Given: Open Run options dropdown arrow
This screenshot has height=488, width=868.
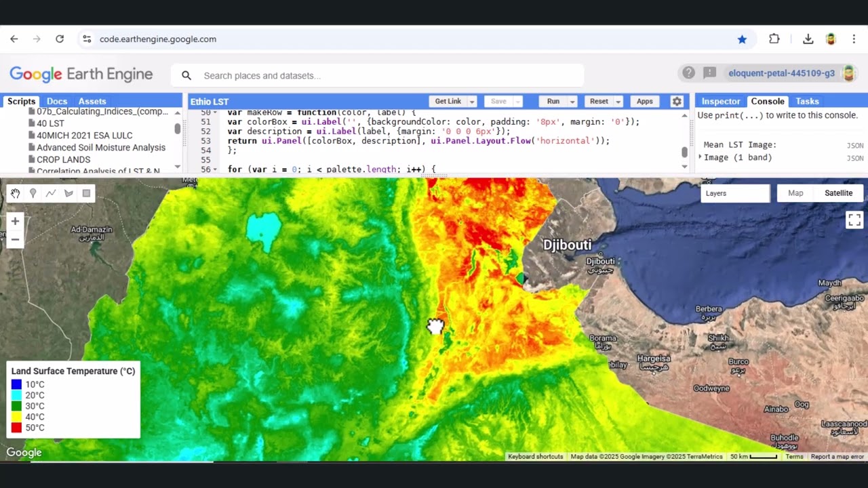Looking at the screenshot, I should click(x=572, y=102).
